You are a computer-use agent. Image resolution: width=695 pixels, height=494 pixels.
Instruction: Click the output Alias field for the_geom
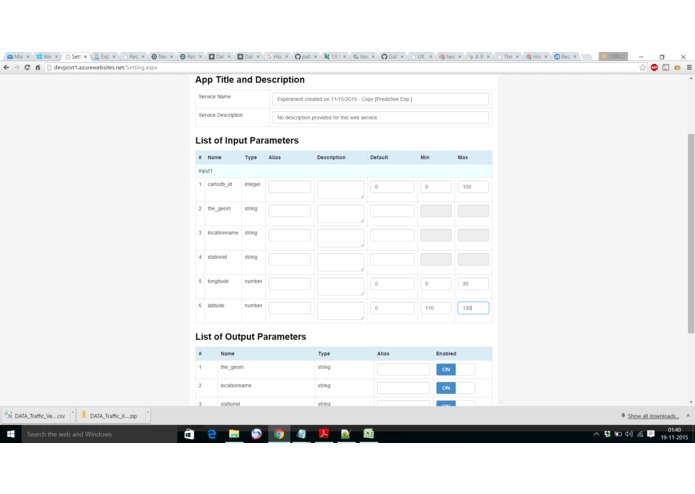coord(403,370)
